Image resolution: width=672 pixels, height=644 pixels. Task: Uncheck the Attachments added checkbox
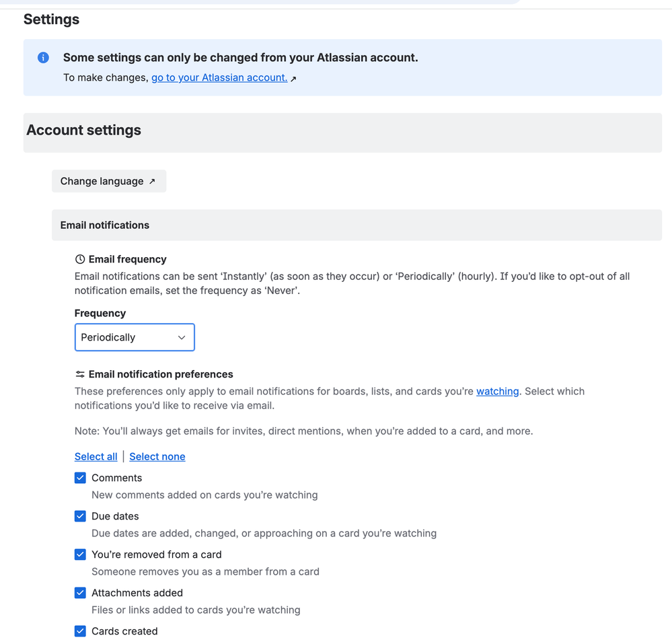coord(80,593)
